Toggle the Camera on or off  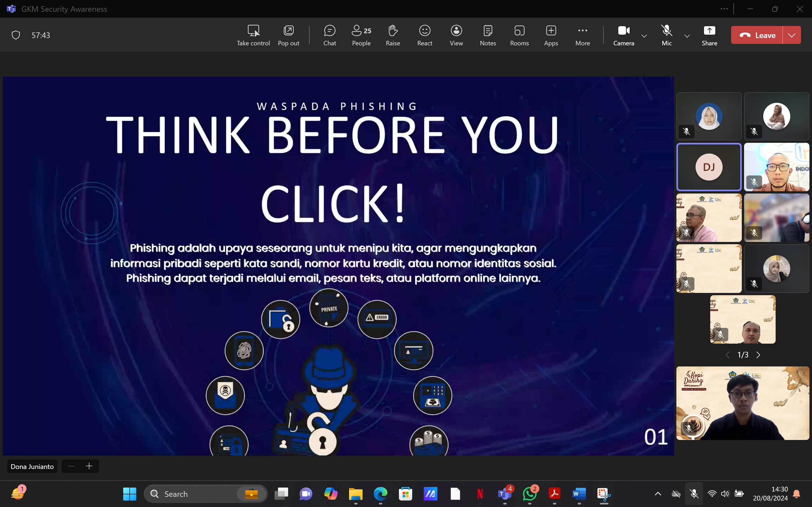click(x=623, y=35)
